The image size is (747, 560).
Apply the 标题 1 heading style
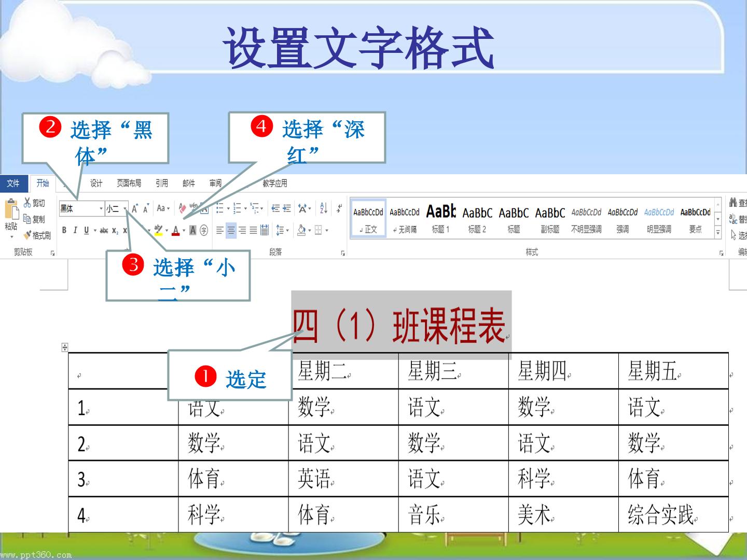(x=441, y=219)
